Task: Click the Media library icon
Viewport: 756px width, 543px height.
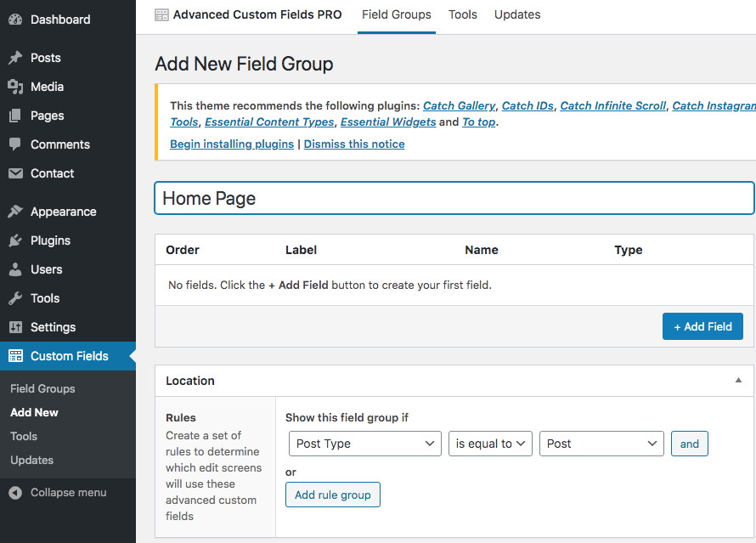Action: pyautogui.click(x=15, y=87)
